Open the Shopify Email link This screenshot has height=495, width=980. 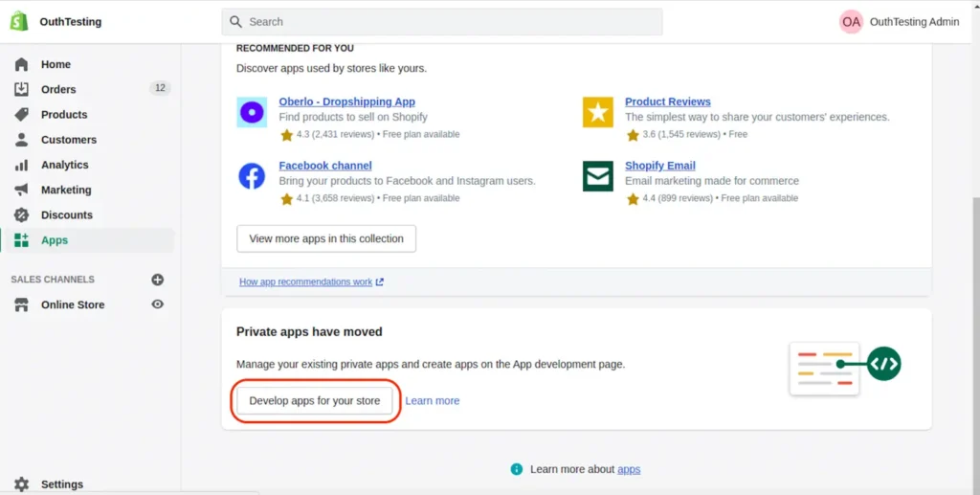660,166
